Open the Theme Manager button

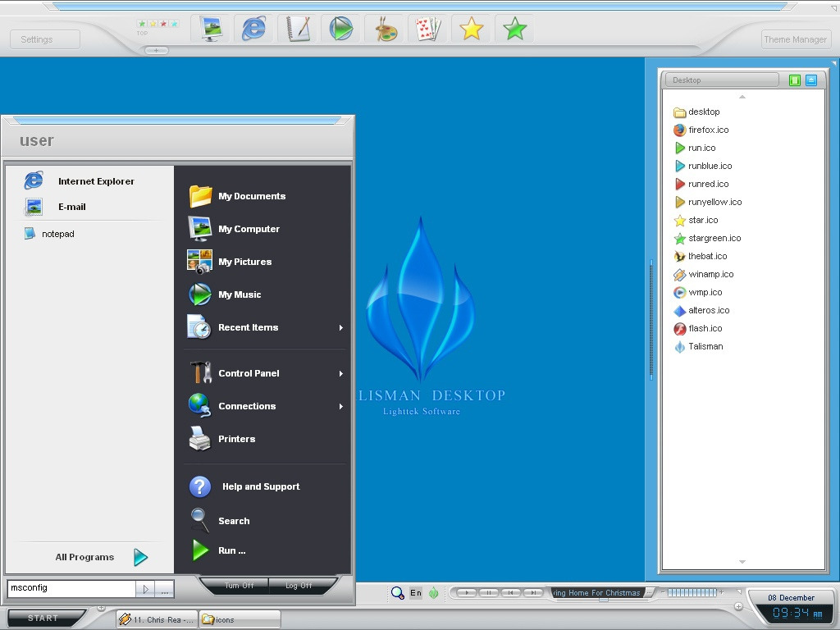795,39
